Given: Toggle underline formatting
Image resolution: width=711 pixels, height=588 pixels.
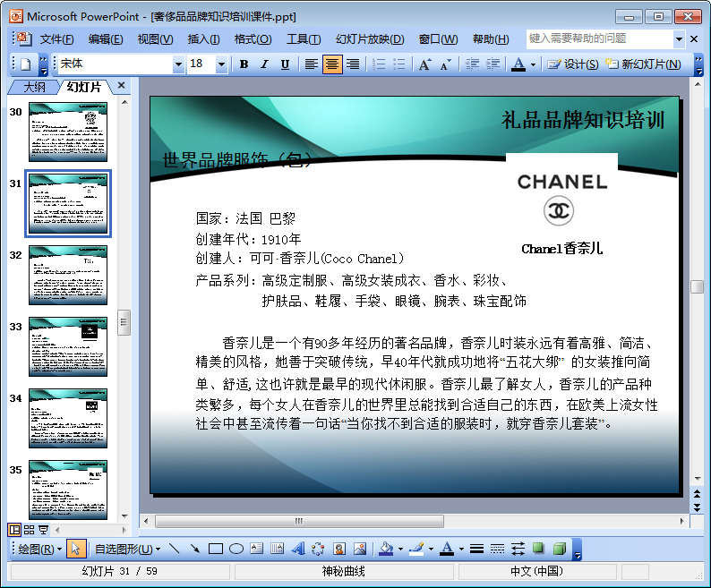Looking at the screenshot, I should point(285,64).
